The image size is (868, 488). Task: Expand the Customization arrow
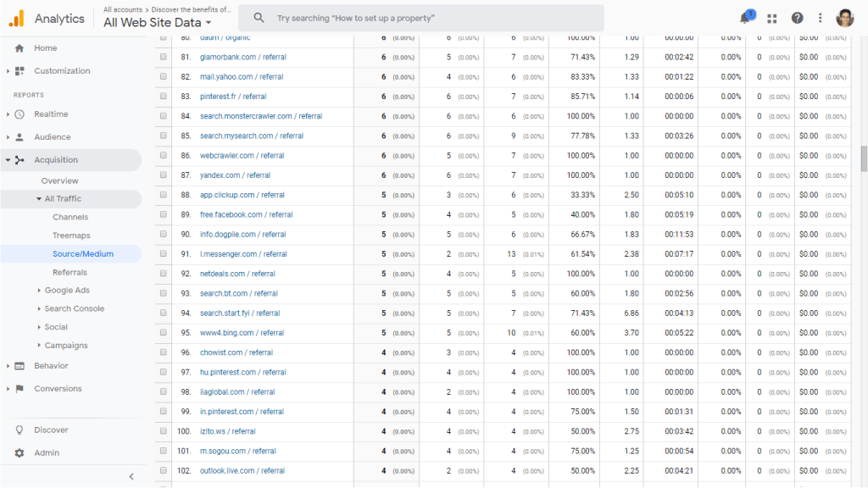point(8,71)
